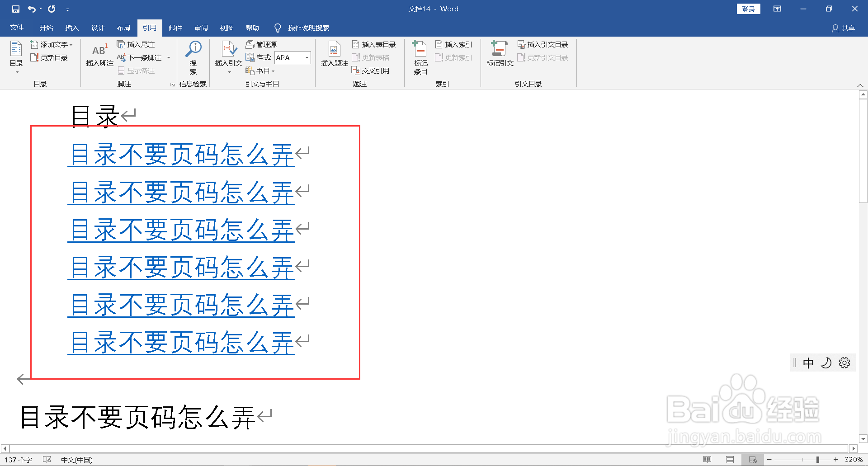Click 插入引文目录 table of authorities
The image size is (868, 466).
pyautogui.click(x=542, y=44)
